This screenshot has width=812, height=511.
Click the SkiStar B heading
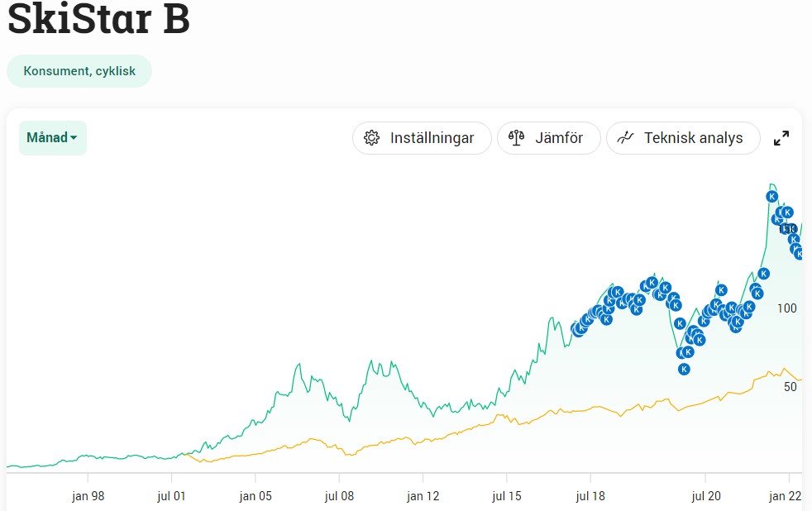99,20
